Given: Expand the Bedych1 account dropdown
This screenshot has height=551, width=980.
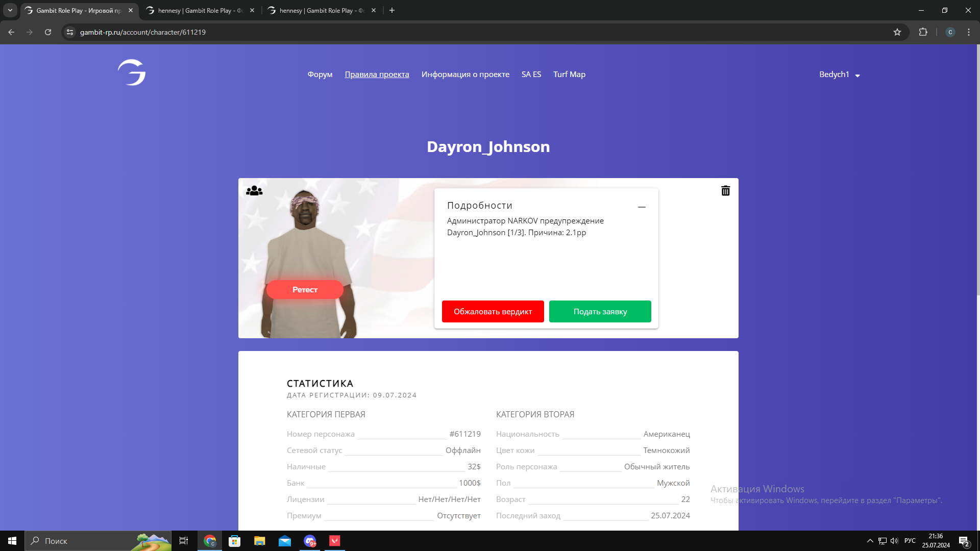Looking at the screenshot, I should 839,74.
